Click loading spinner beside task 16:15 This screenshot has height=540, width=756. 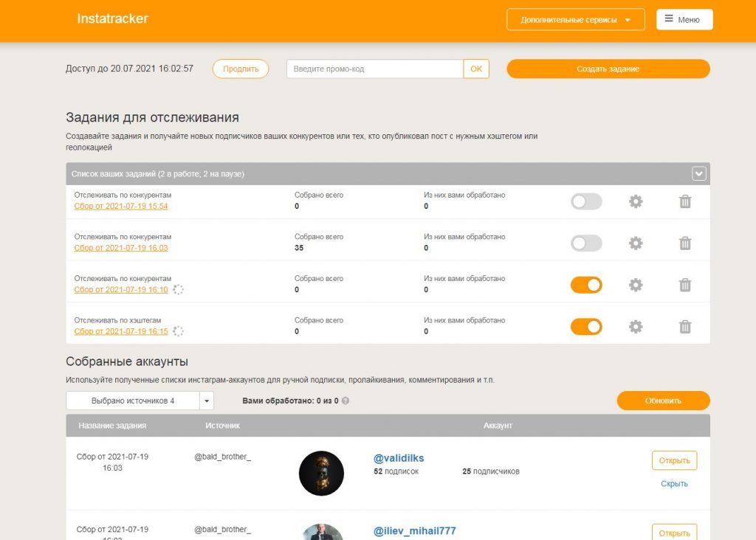click(x=178, y=331)
